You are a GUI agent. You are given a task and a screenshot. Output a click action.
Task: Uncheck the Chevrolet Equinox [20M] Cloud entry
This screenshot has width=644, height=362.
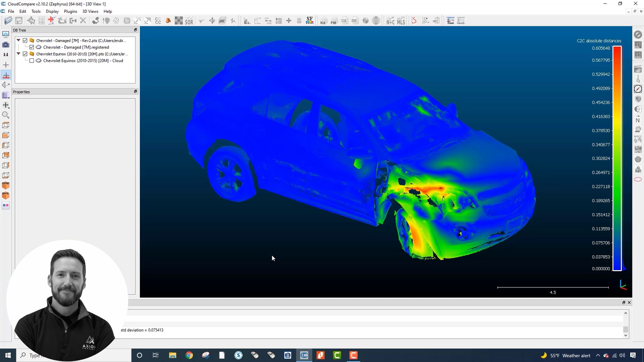[x=32, y=60]
